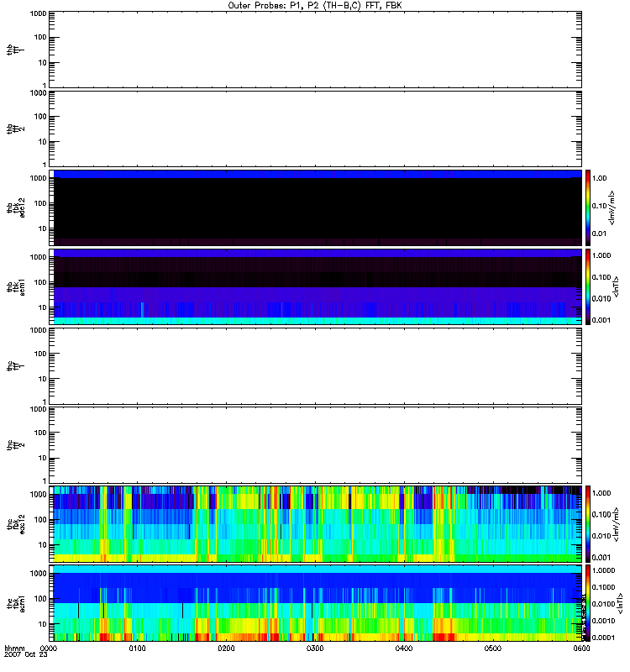Screen dimensions: 630x672
Task: Select the empty top thb FFT panel
Action: click(x=316, y=49)
